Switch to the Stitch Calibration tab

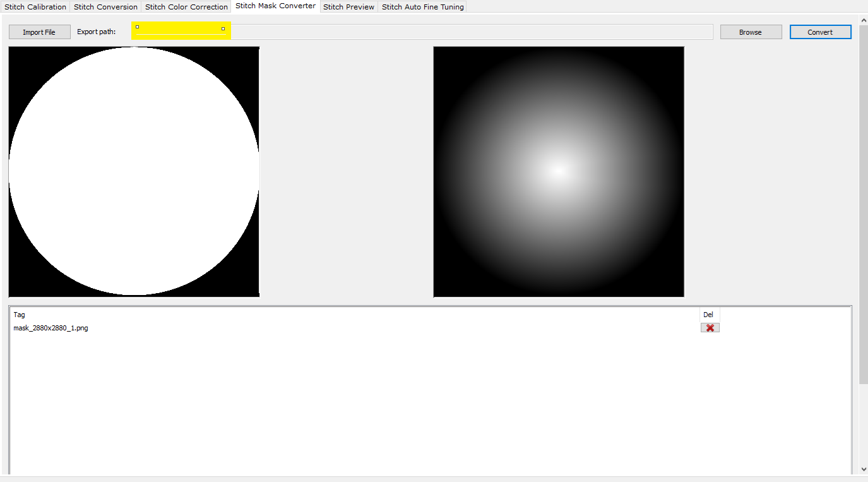pos(35,7)
